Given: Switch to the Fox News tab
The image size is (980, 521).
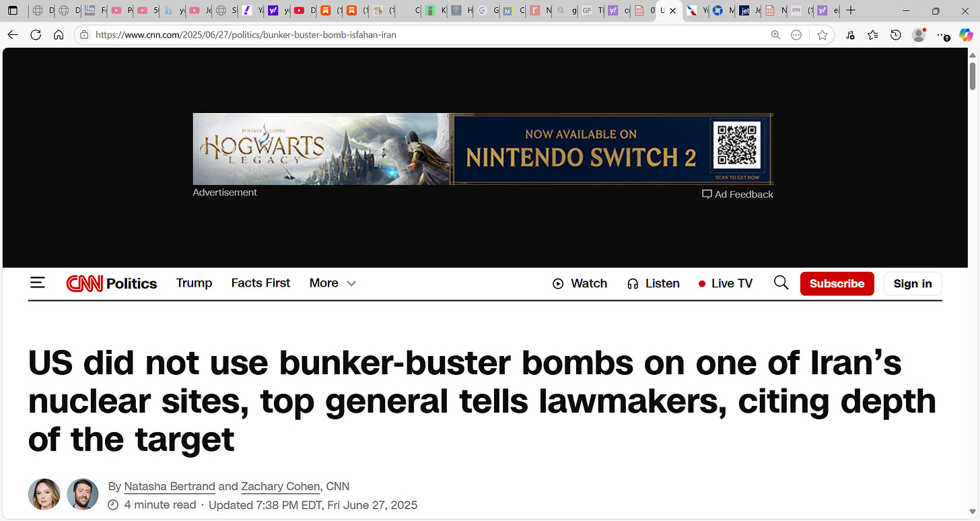Looking at the screenshot, I should [95, 11].
